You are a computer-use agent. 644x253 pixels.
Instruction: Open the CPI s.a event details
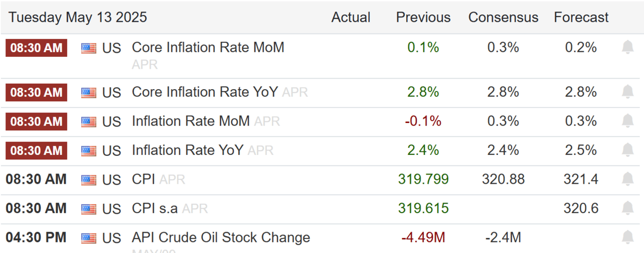pyautogui.click(x=155, y=208)
